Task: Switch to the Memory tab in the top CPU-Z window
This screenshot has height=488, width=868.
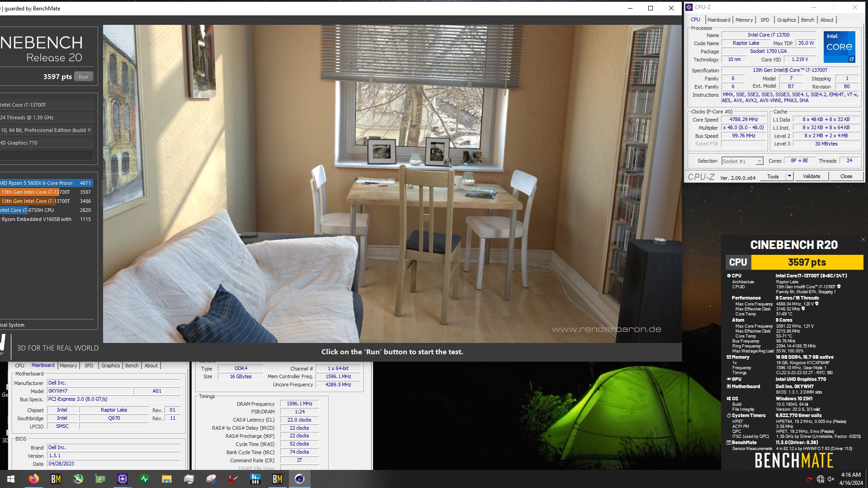Action: tap(744, 20)
